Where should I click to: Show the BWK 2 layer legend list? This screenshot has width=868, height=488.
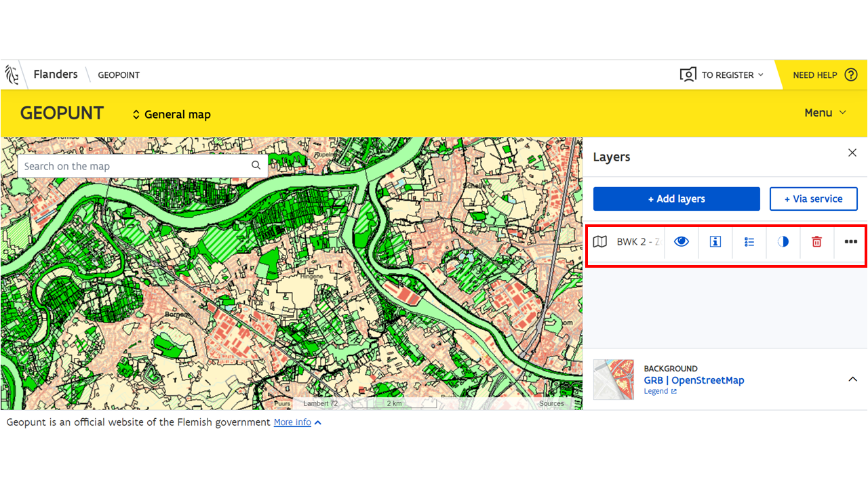[x=749, y=242]
